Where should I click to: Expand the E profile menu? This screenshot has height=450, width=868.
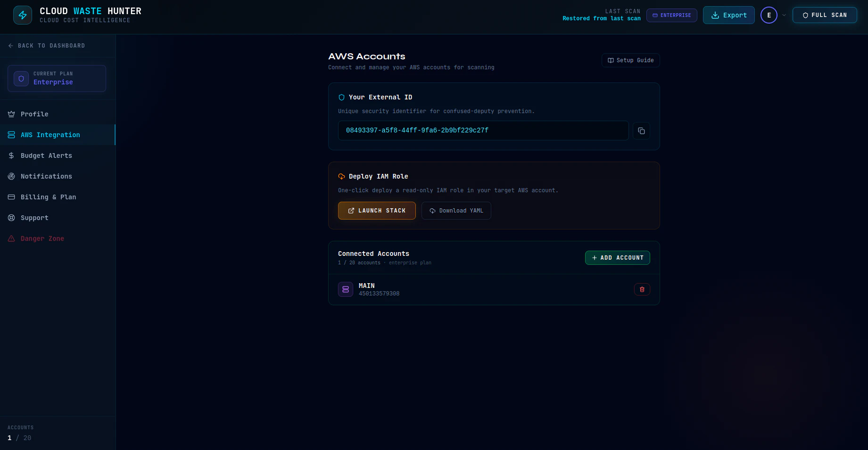coord(769,15)
